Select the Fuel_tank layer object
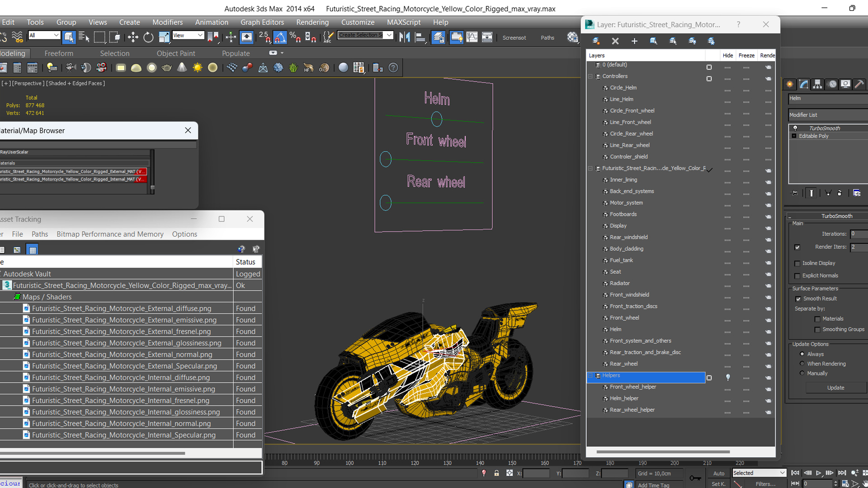The image size is (868, 488). point(621,260)
